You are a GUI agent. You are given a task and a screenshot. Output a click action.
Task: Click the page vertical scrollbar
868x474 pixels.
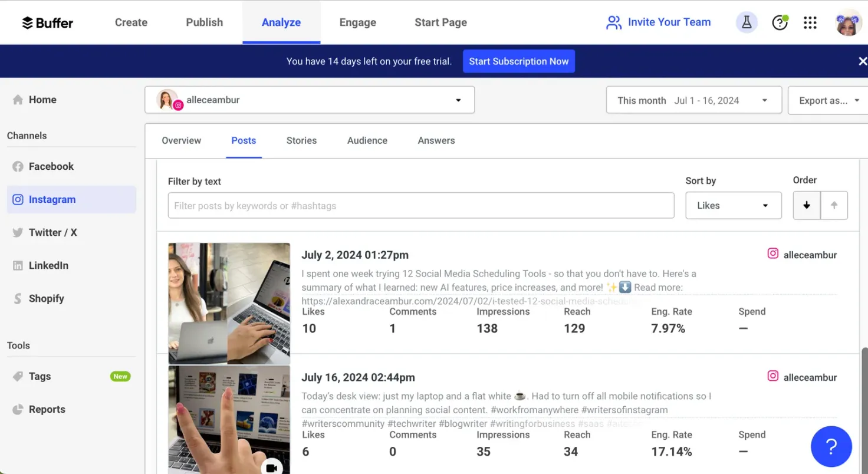[864, 411]
